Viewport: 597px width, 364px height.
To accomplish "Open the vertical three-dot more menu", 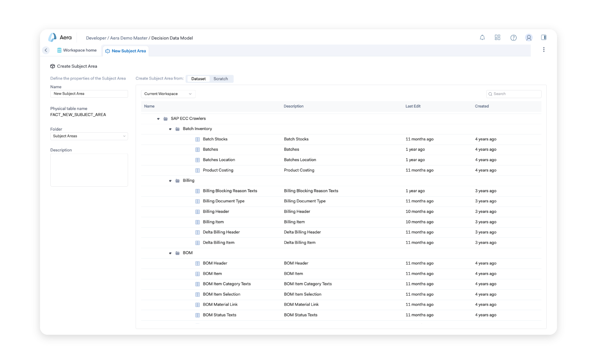I will pos(544,50).
